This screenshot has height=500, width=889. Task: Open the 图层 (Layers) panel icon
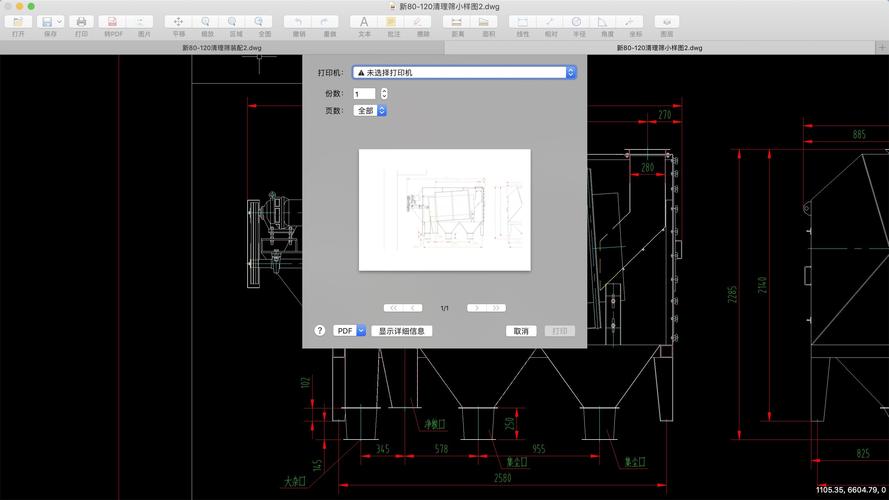point(667,21)
